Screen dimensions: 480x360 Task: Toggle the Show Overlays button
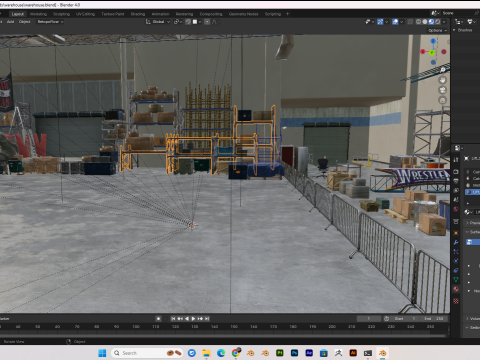(395, 22)
